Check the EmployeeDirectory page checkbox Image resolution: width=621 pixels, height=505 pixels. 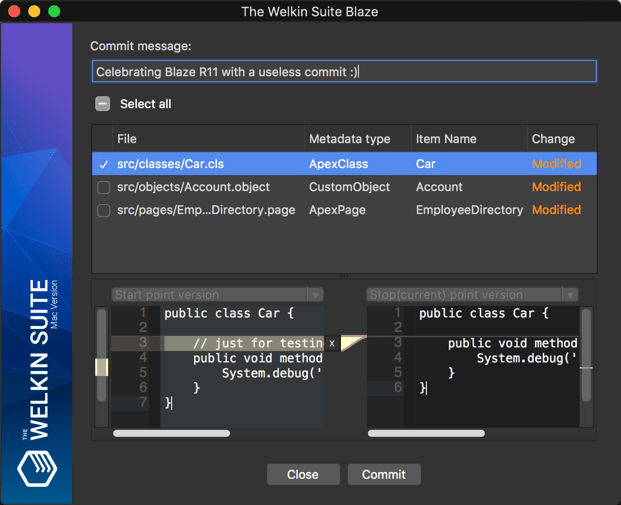pos(103,210)
